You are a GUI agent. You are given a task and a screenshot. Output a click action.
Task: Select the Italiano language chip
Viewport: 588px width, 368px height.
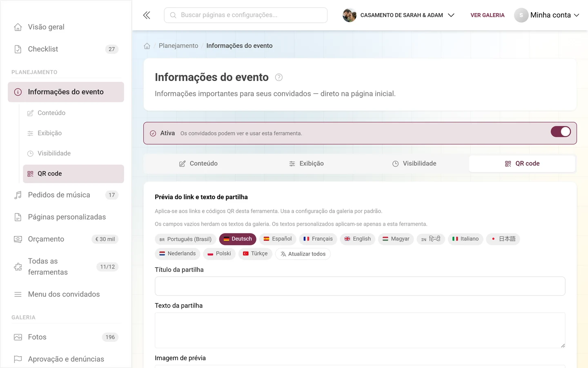pos(465,239)
